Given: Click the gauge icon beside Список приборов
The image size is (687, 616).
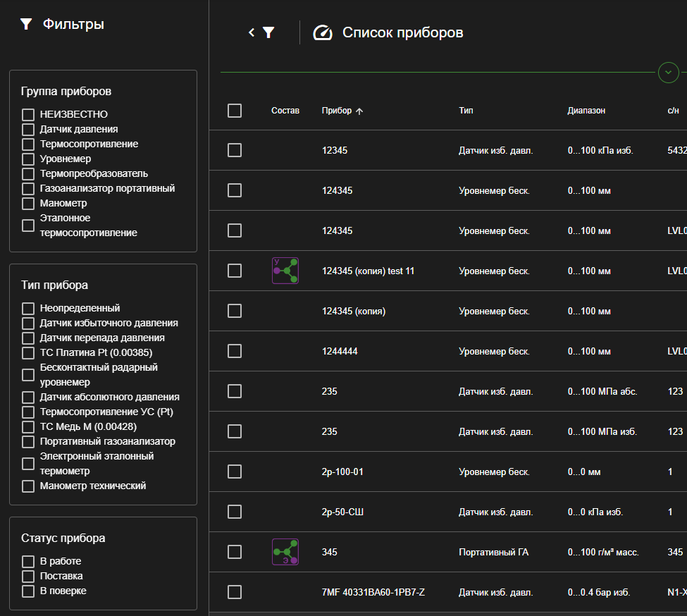Looking at the screenshot, I should click(x=323, y=33).
